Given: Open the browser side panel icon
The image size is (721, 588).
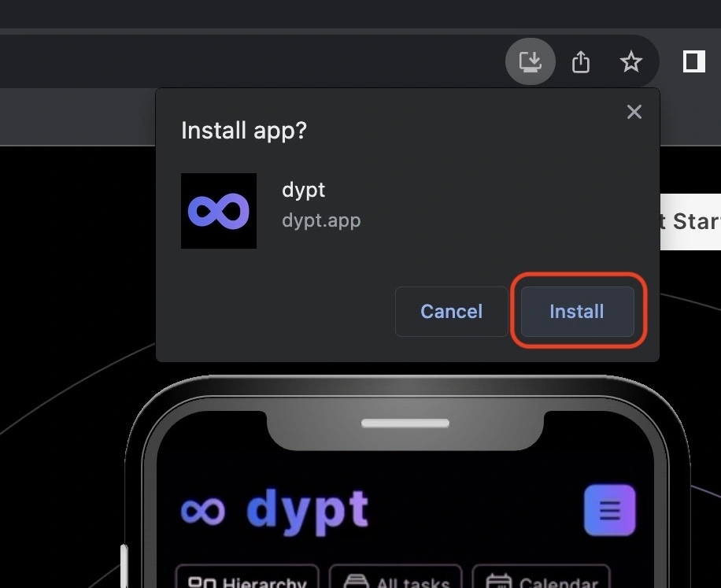Looking at the screenshot, I should coord(693,61).
